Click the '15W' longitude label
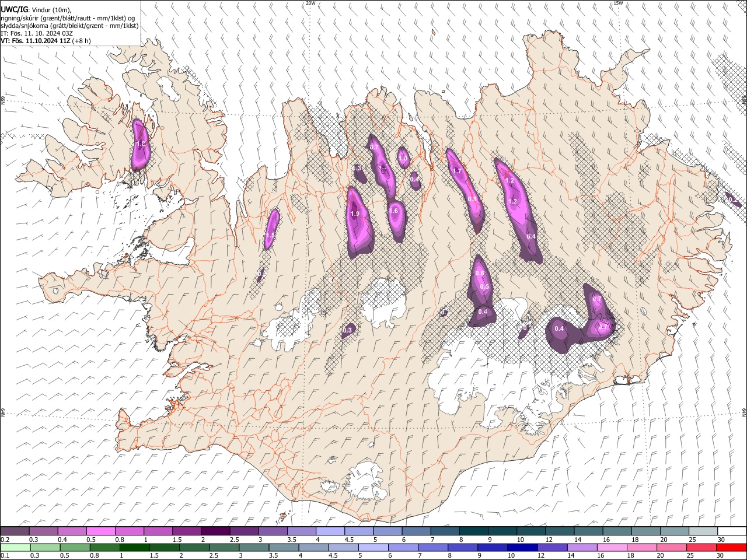The width and height of the screenshot is (747, 560). point(619,3)
